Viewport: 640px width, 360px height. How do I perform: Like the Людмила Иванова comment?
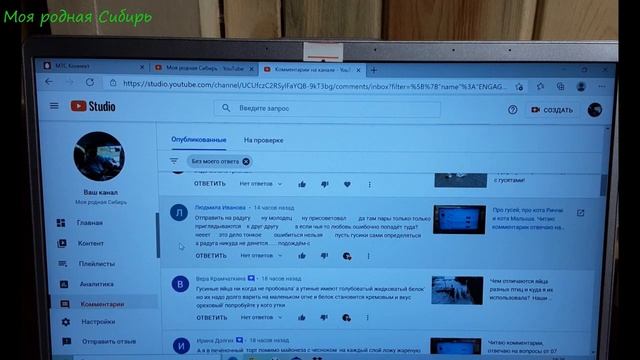pyautogui.click(x=302, y=256)
